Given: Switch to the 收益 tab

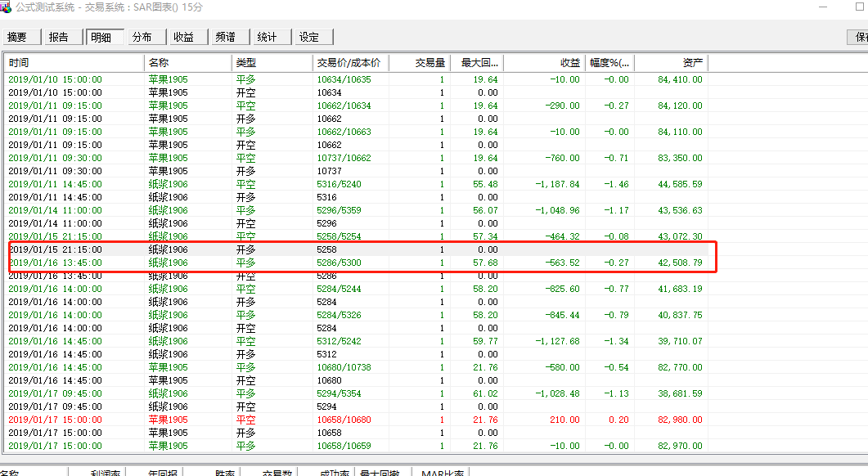Looking at the screenshot, I should click(184, 37).
